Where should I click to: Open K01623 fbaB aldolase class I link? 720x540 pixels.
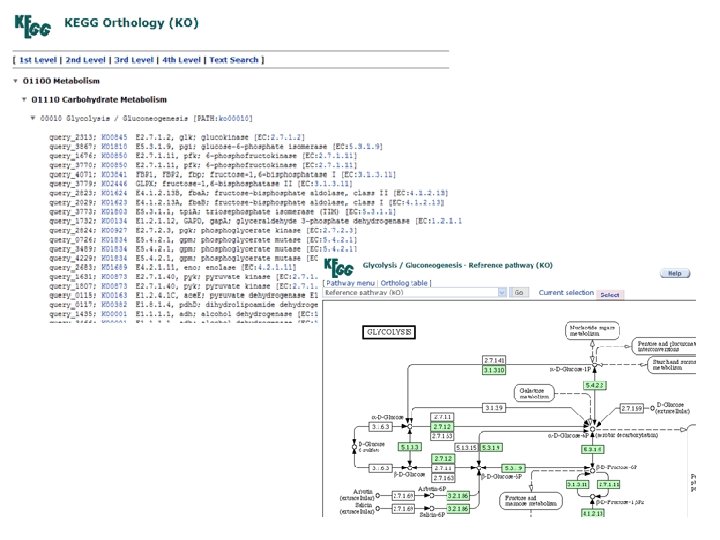(114, 202)
